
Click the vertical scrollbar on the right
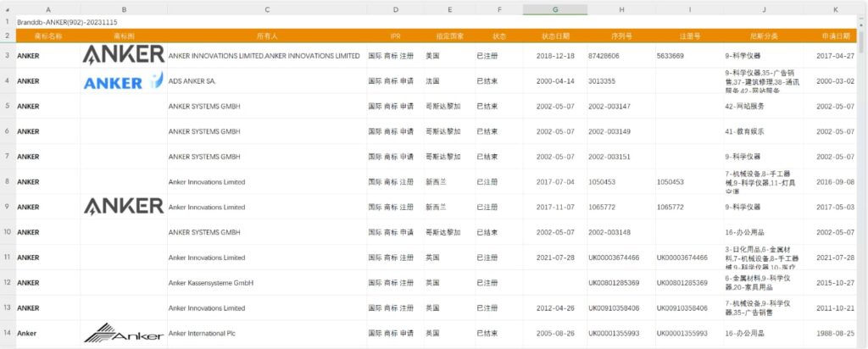pyautogui.click(x=863, y=169)
